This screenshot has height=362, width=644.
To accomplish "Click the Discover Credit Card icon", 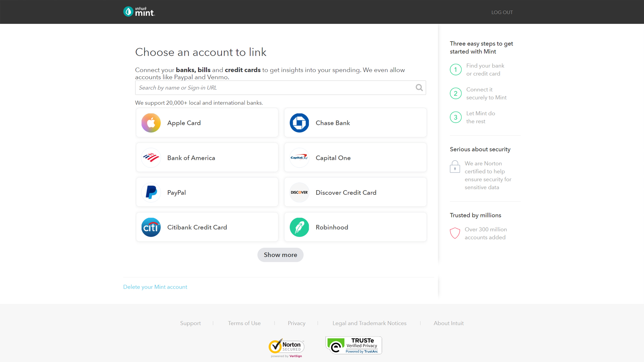I will coord(299,192).
